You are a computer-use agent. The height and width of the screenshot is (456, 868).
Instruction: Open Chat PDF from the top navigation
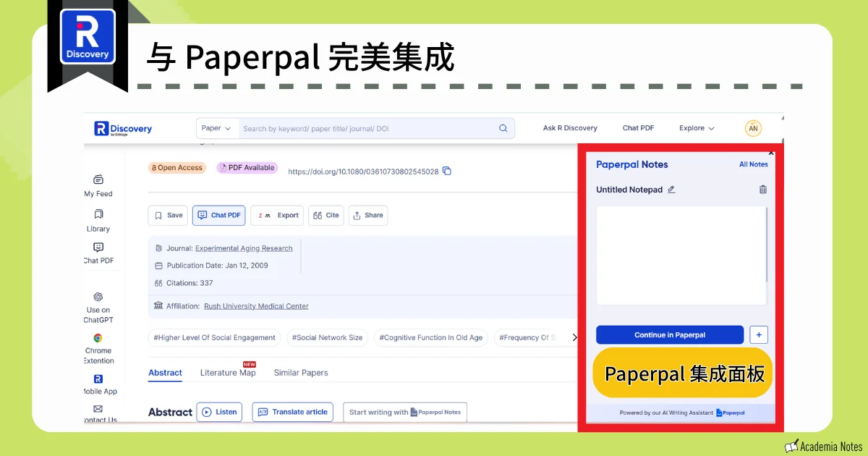tap(638, 128)
